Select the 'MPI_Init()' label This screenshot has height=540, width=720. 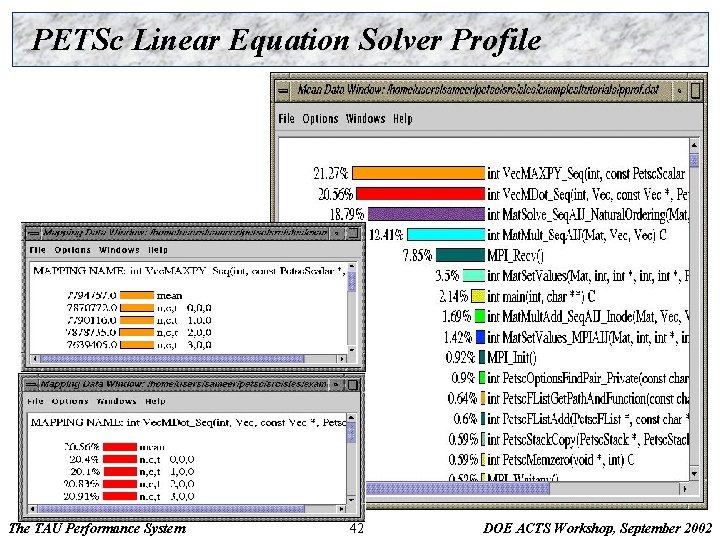512,357
